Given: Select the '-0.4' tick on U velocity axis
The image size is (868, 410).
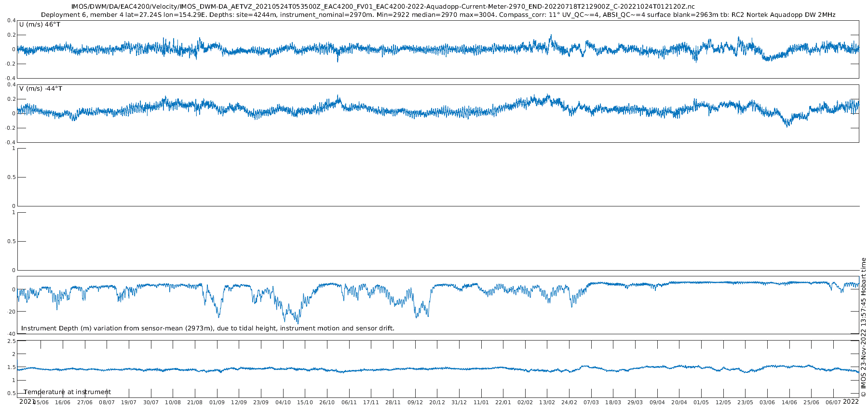Looking at the screenshot, I should [11, 78].
